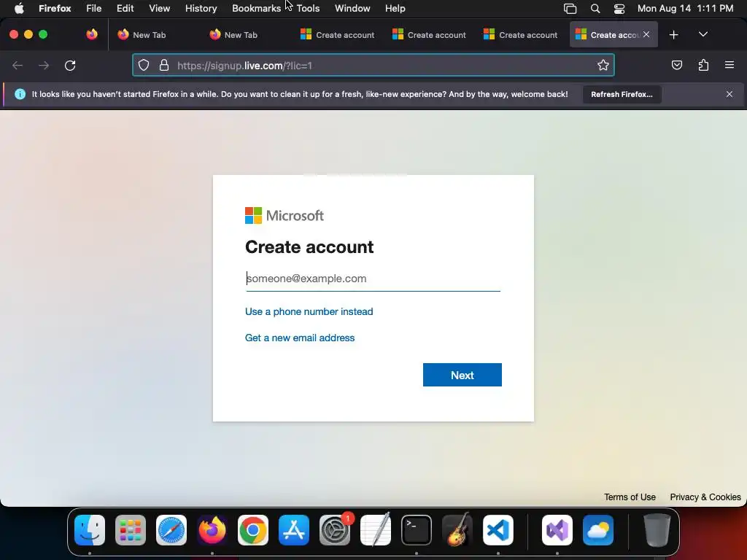Open Terminal from the dock
This screenshot has width=747, height=560.
pos(417,530)
